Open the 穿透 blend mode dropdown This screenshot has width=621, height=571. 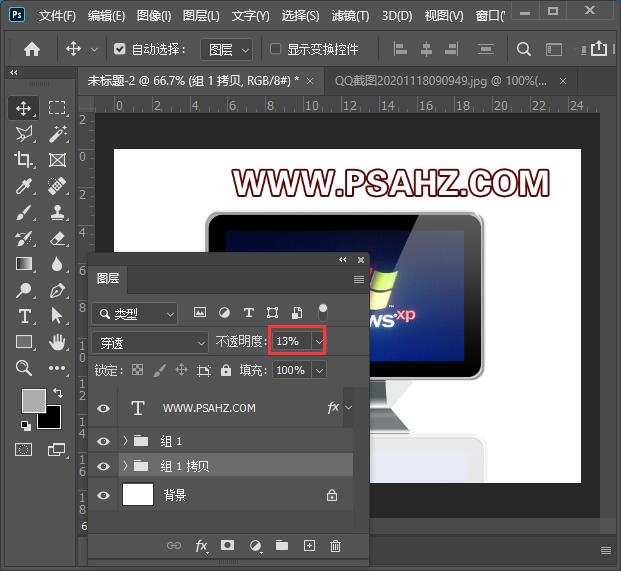click(x=150, y=343)
